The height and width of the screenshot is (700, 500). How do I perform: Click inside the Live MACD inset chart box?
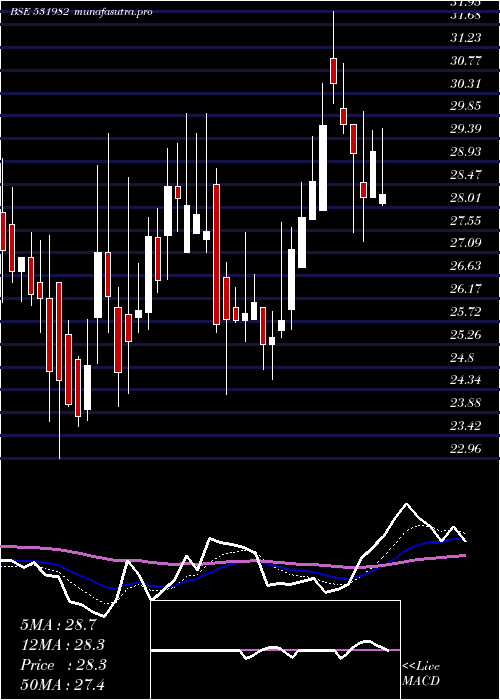275,650
